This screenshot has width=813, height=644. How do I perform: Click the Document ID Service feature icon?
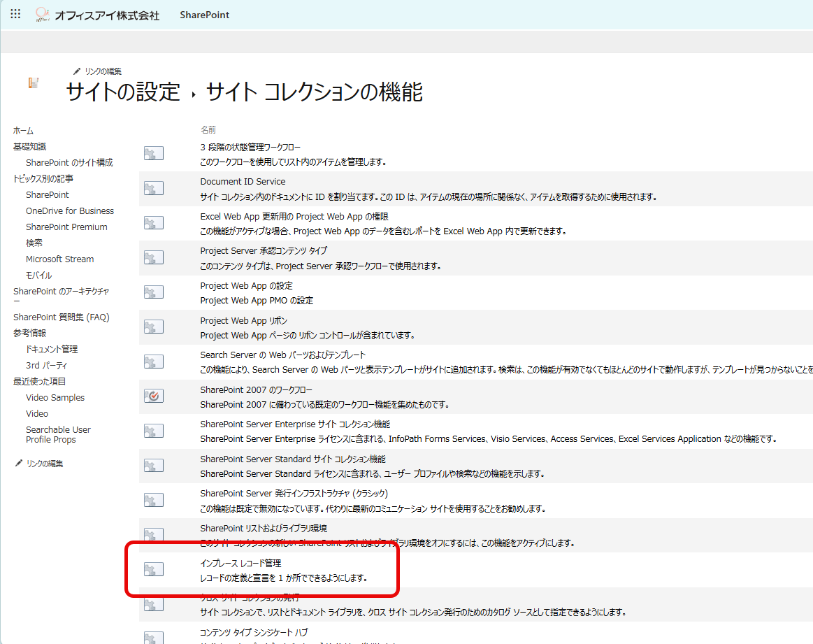pyautogui.click(x=154, y=188)
